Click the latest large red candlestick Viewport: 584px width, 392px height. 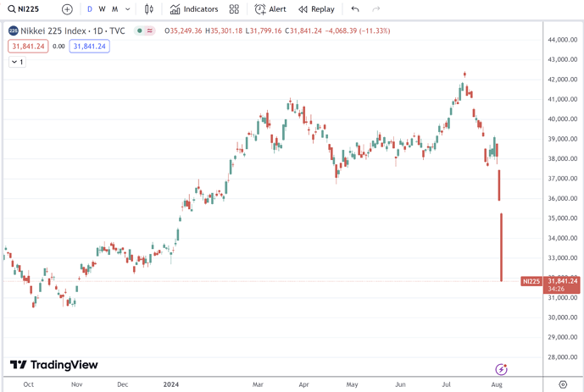point(501,247)
